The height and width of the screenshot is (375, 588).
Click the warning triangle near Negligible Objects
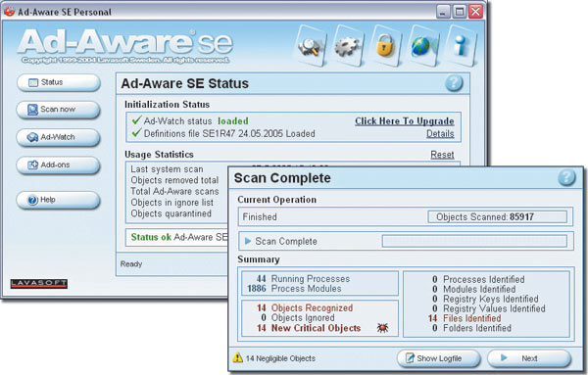[238, 357]
